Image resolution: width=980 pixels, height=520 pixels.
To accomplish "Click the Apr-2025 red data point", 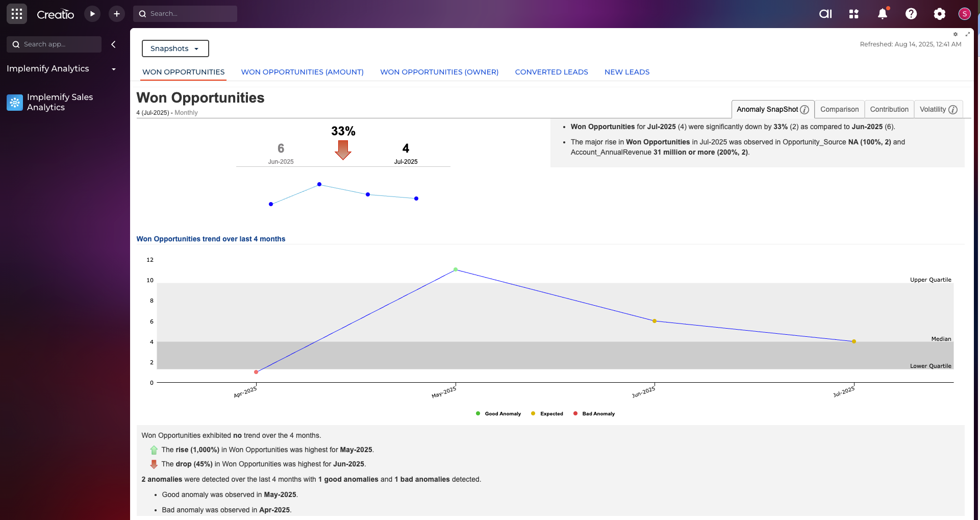I will pos(256,372).
